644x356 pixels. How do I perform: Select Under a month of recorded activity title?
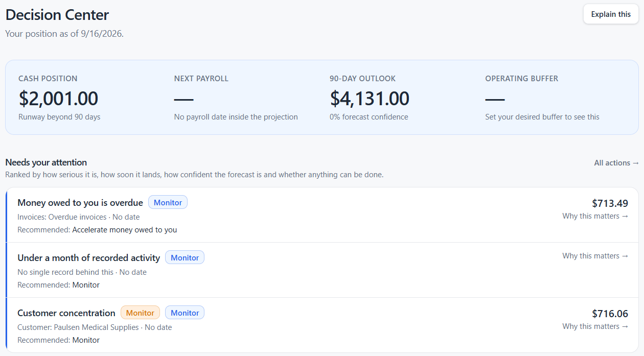pos(89,258)
